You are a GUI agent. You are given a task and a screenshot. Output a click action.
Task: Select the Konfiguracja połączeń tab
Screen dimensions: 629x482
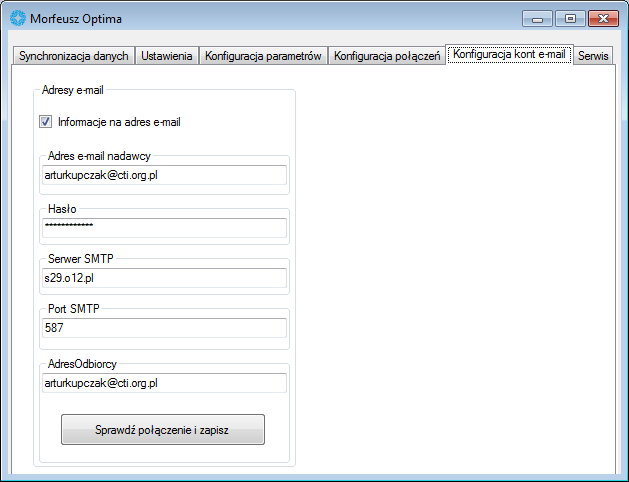(387, 56)
